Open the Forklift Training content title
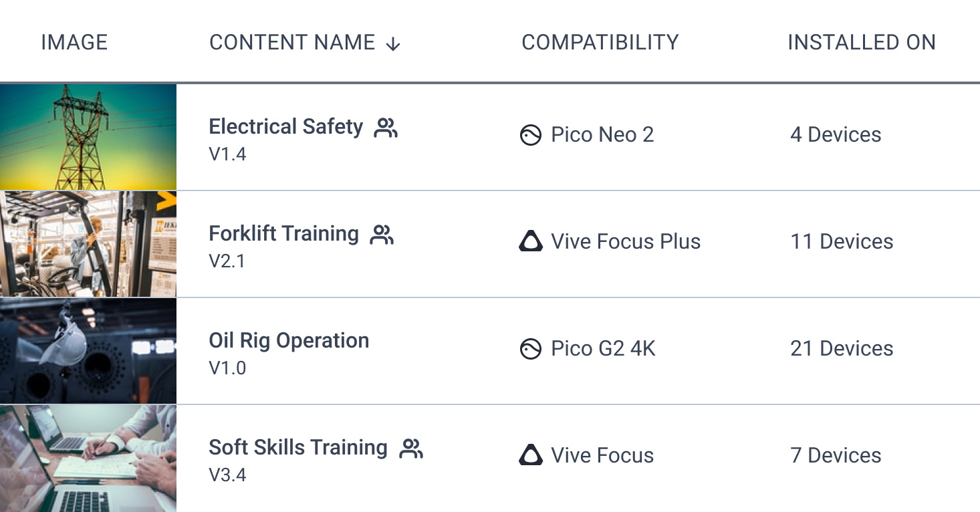This screenshot has height=512, width=980. (x=283, y=233)
